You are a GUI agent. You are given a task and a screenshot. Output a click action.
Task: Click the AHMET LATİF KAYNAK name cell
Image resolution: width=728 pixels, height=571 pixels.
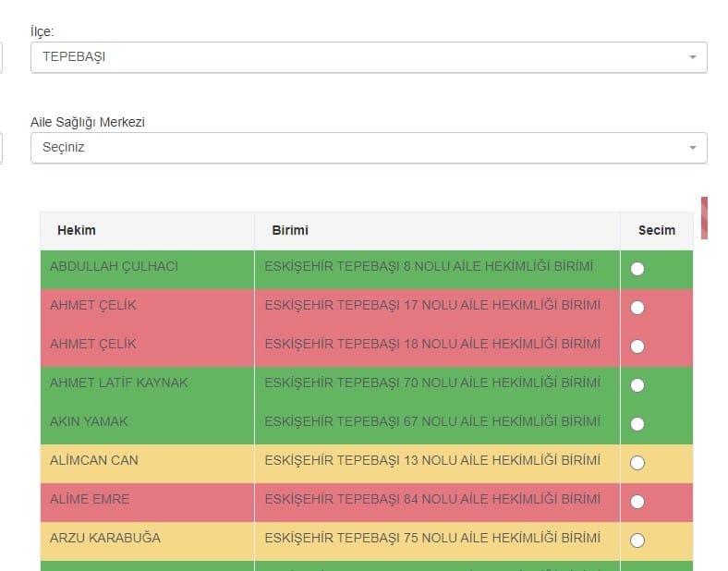point(118,383)
